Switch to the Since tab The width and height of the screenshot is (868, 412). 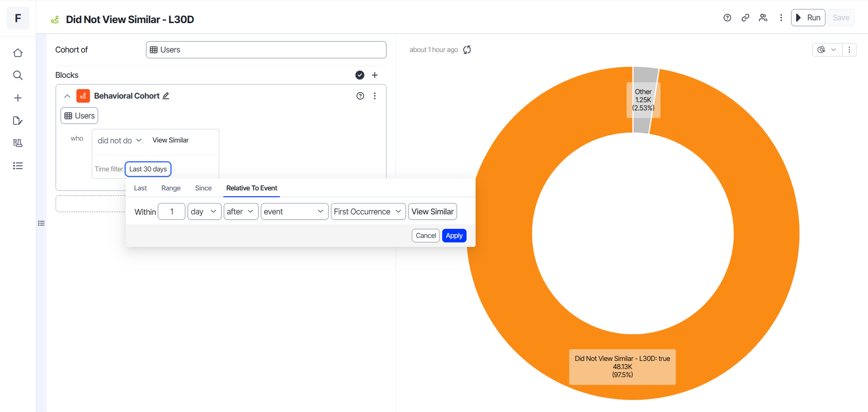pos(203,188)
